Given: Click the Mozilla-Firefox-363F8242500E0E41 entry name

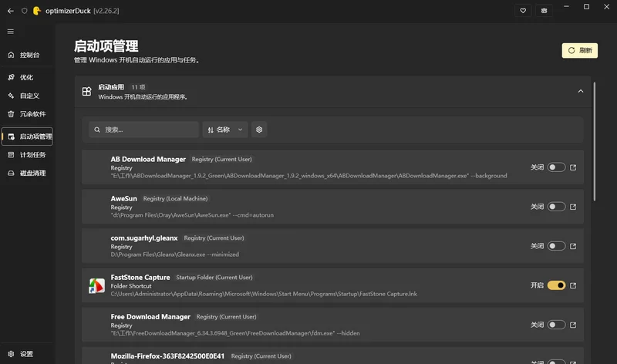Looking at the screenshot, I should [x=167, y=356].
